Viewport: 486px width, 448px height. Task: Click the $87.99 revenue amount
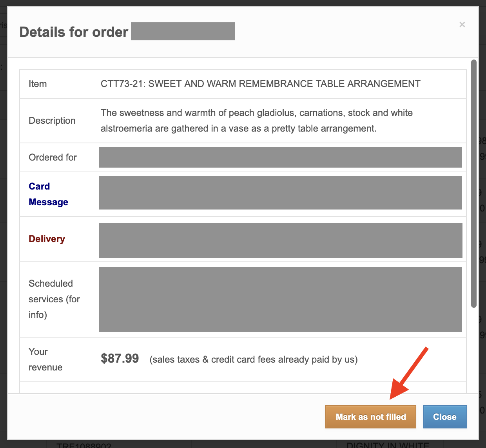tap(120, 358)
